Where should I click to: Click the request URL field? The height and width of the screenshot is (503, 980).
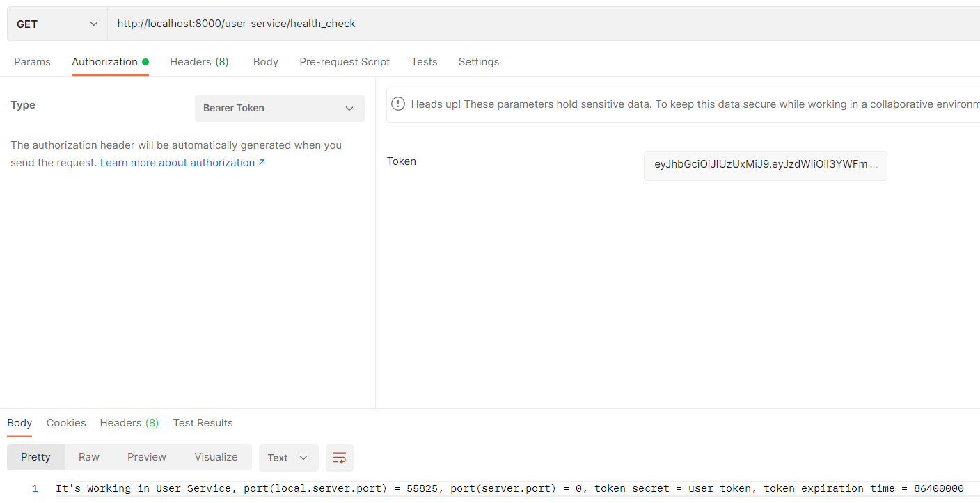[x=544, y=24]
